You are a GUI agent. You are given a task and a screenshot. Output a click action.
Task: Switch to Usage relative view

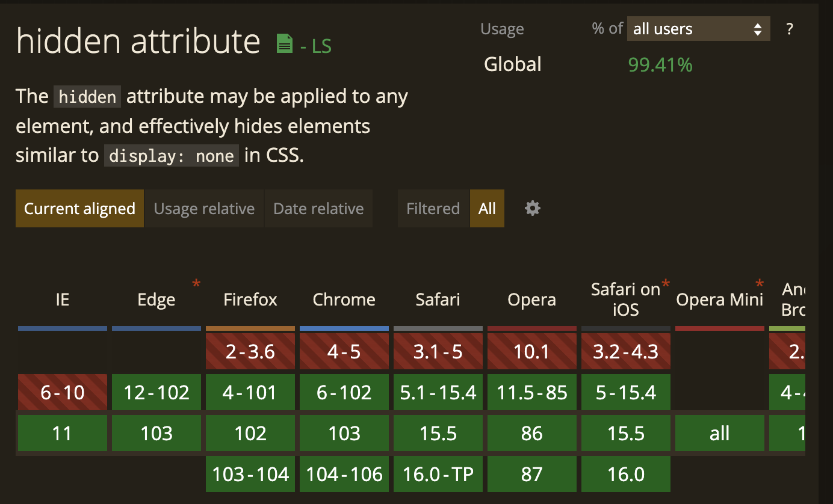point(204,209)
